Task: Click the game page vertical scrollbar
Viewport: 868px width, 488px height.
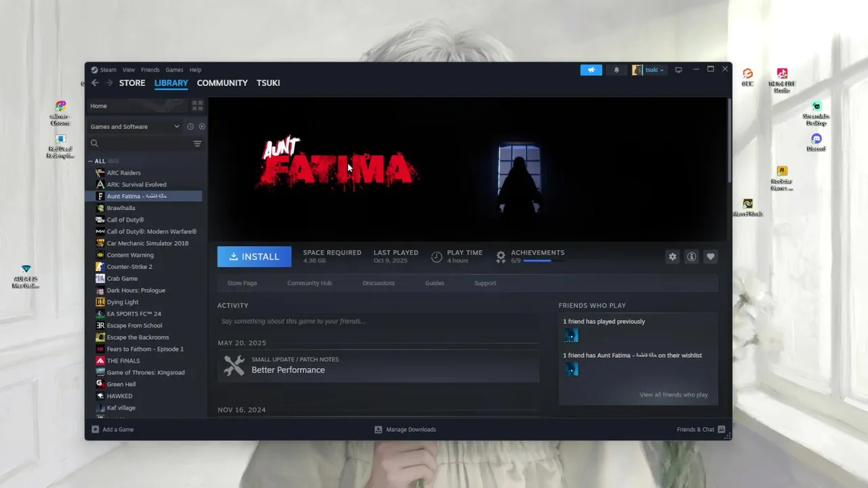Action: 730,140
